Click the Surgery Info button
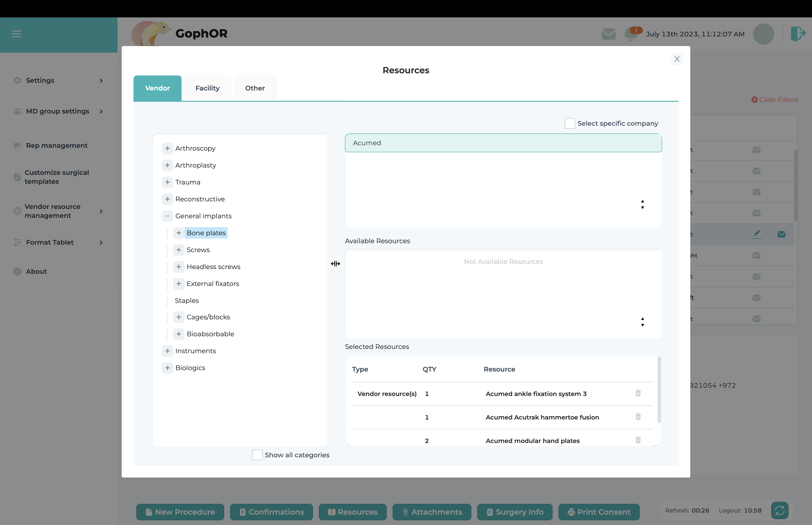This screenshot has width=812, height=525. tap(515, 512)
